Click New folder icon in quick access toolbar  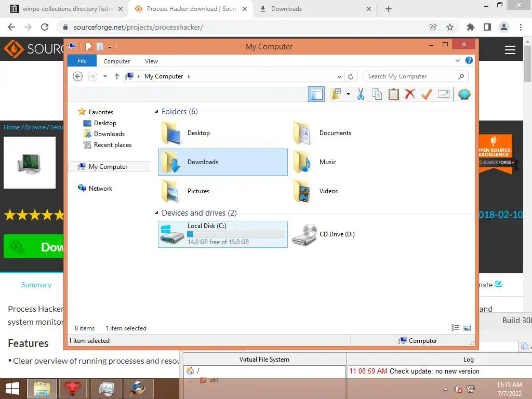coord(100,46)
